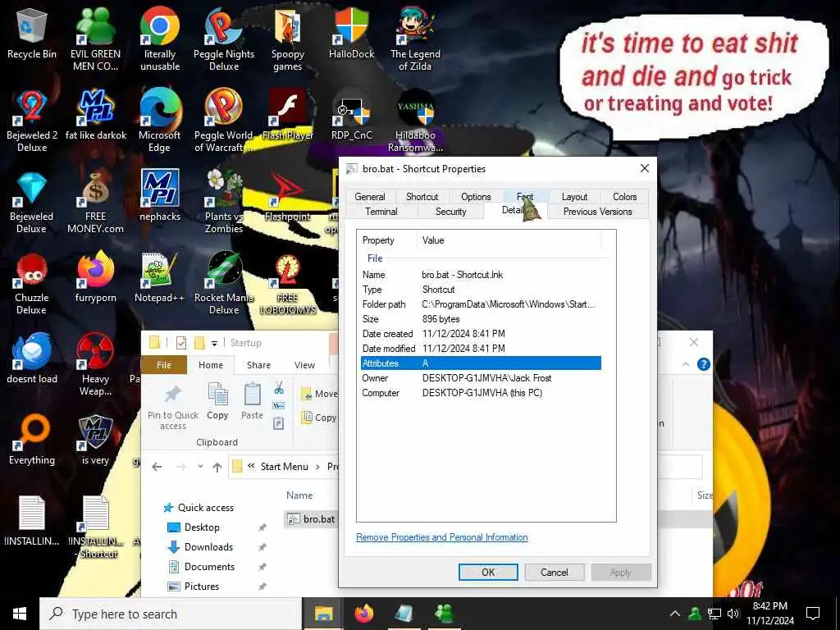Open the Home ribbon tab in Explorer
This screenshot has width=840, height=630.
click(x=211, y=365)
